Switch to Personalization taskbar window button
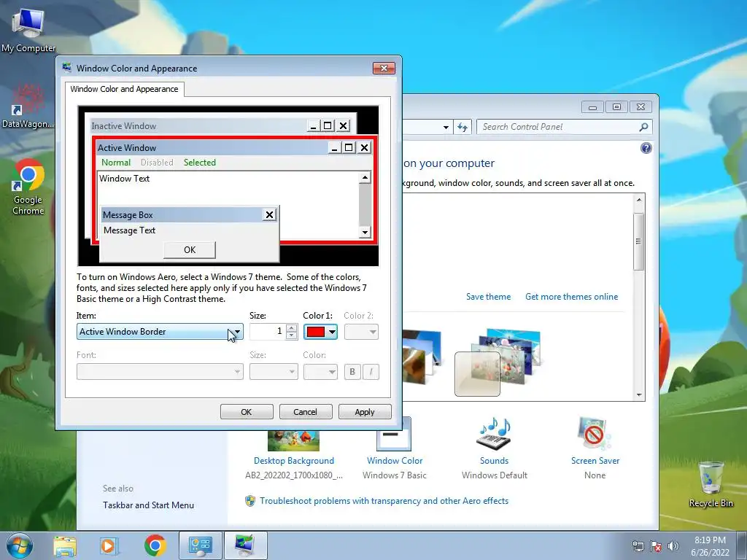 [245, 545]
